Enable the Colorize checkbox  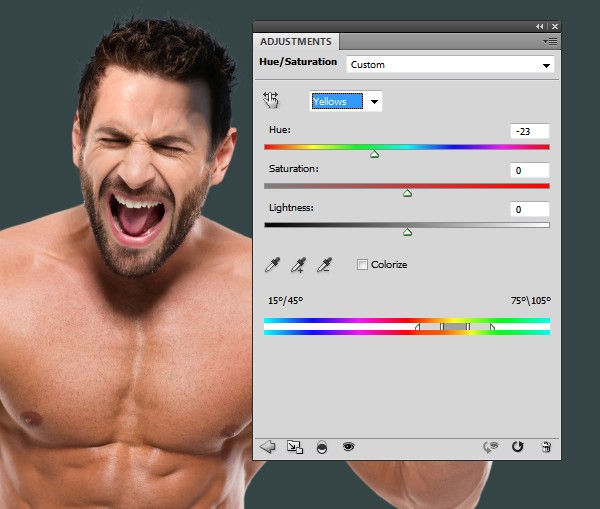pyautogui.click(x=363, y=265)
